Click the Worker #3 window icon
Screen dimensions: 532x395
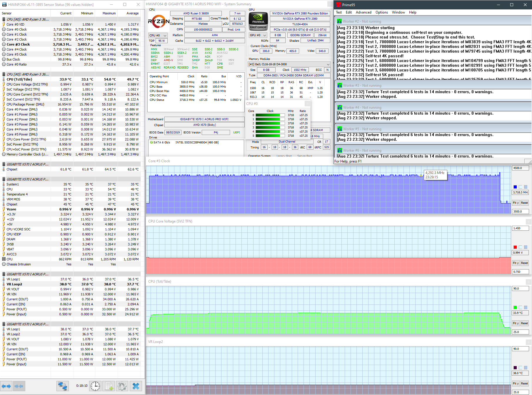pos(340,85)
